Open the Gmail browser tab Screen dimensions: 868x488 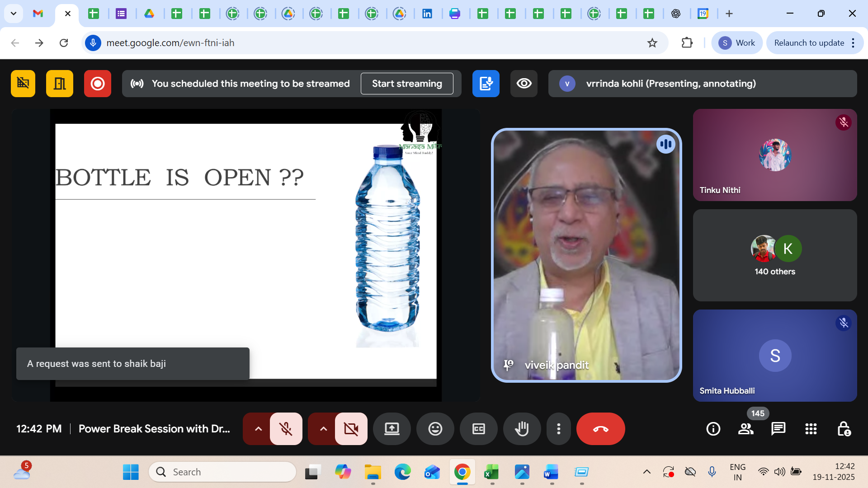coord(38,14)
